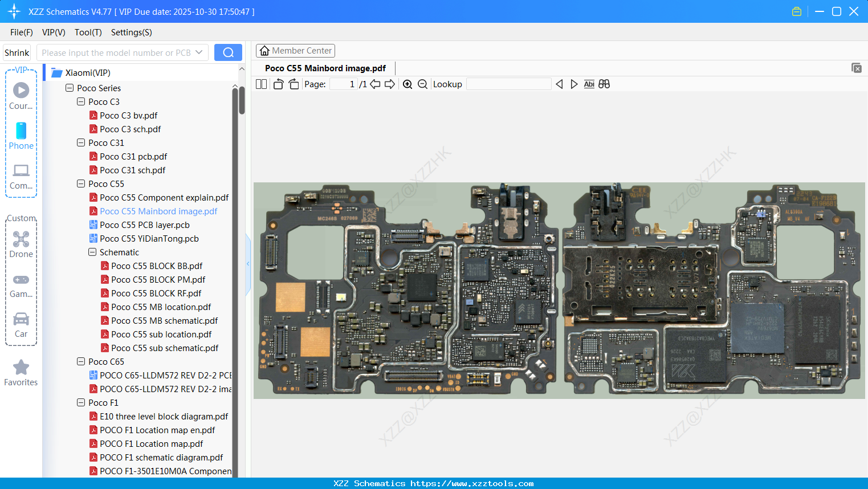
Task: Zoom out on the PDF view
Action: click(422, 84)
